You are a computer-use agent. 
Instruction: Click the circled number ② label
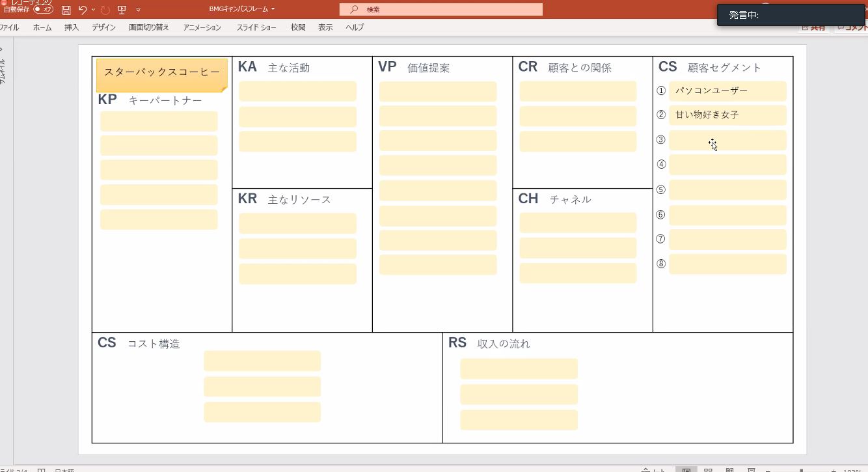click(661, 115)
